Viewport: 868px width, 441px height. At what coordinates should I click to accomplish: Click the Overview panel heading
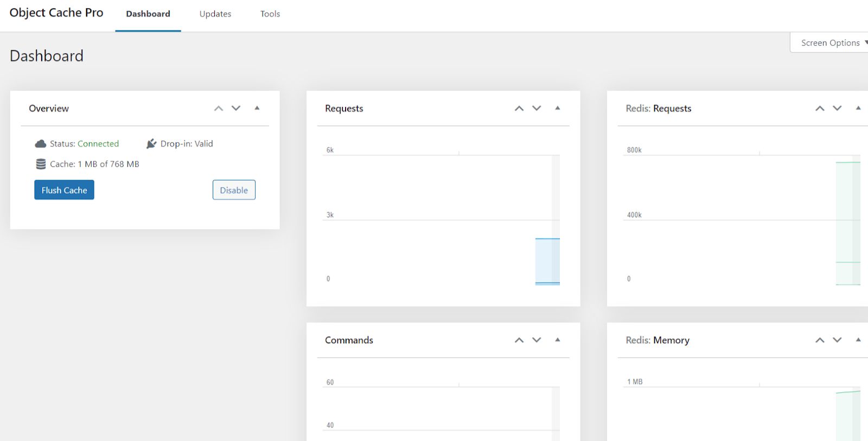click(x=49, y=109)
